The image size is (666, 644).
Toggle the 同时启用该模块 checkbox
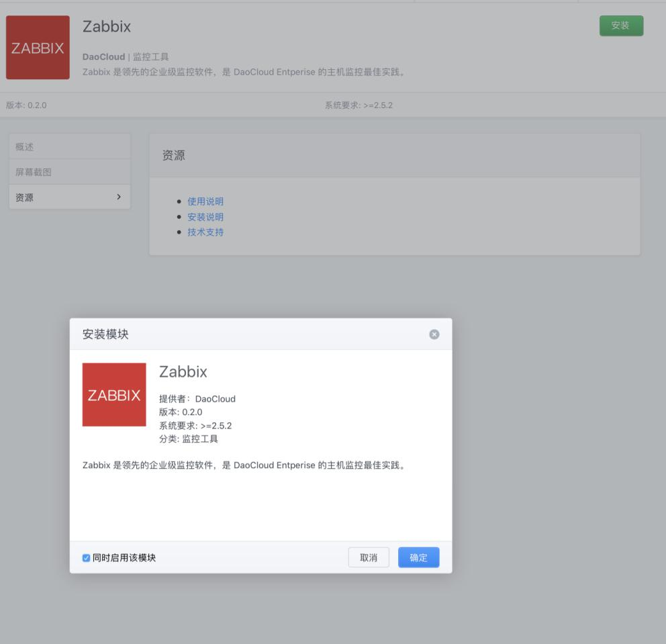coord(86,558)
